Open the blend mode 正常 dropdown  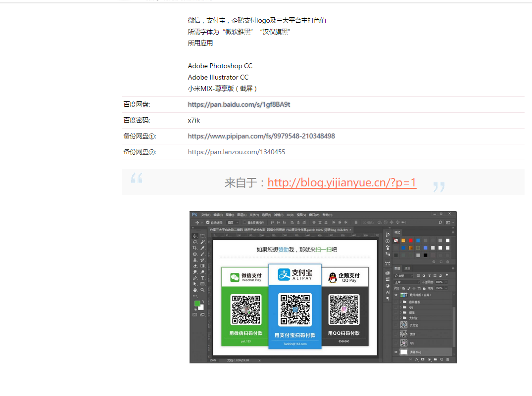pos(407,282)
